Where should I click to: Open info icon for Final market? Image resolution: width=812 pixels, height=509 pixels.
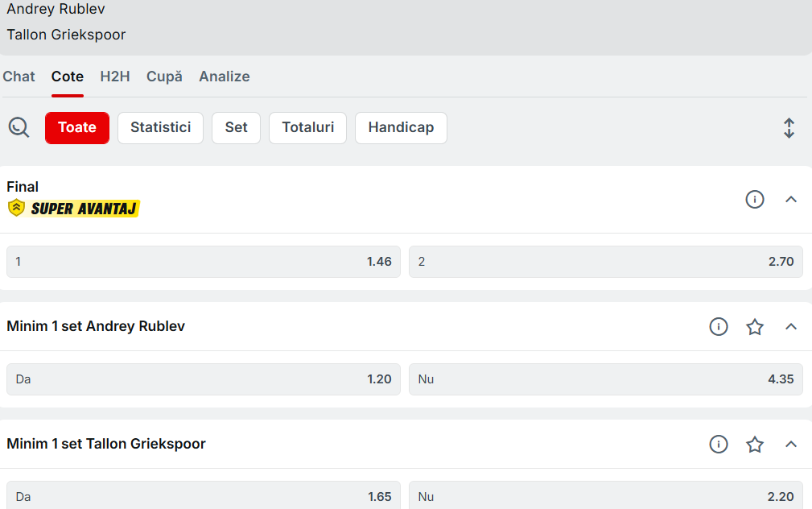point(754,199)
